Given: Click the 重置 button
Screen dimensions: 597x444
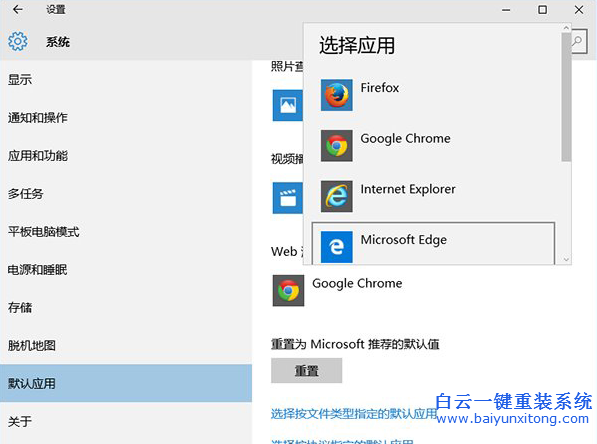Looking at the screenshot, I should pyautogui.click(x=306, y=371).
